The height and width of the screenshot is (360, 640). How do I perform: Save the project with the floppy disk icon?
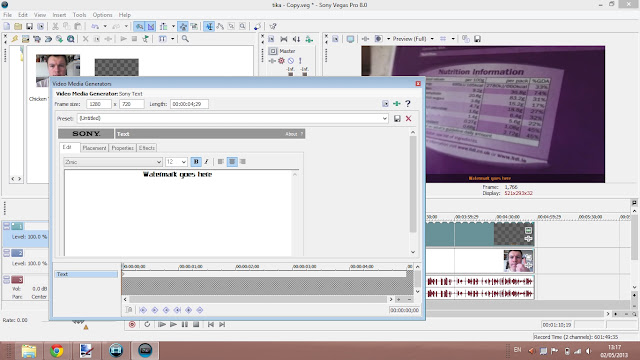click(x=29, y=27)
